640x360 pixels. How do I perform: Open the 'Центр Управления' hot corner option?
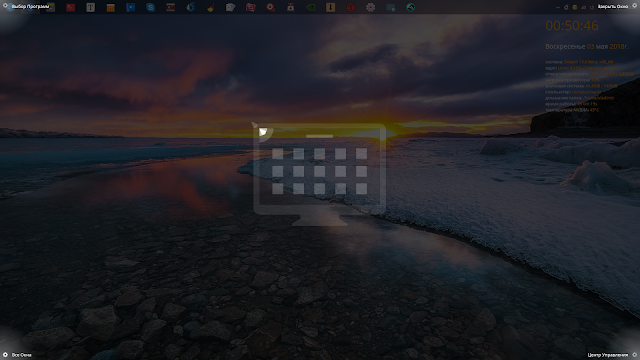click(607, 355)
